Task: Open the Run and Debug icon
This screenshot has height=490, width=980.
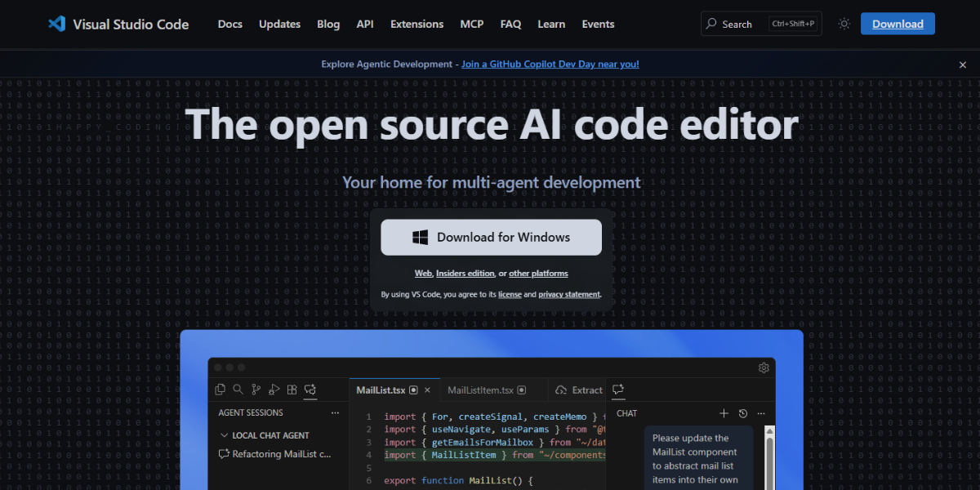Action: [274, 390]
